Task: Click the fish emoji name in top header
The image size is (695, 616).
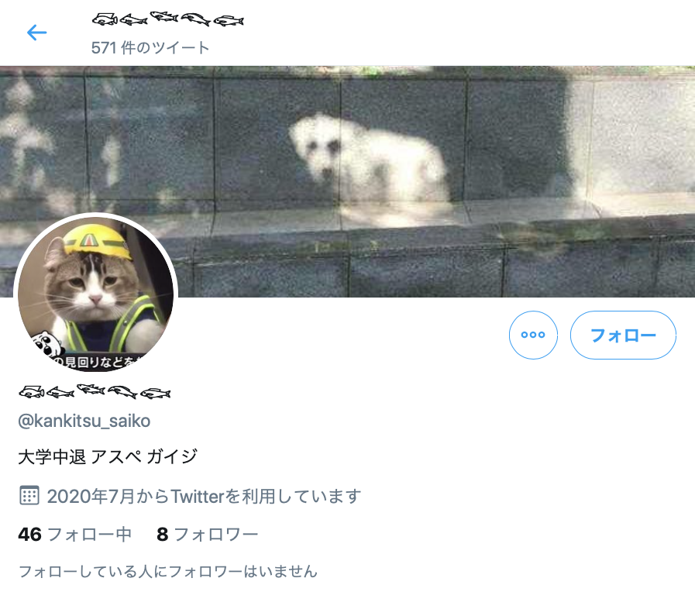Action: 167,19
